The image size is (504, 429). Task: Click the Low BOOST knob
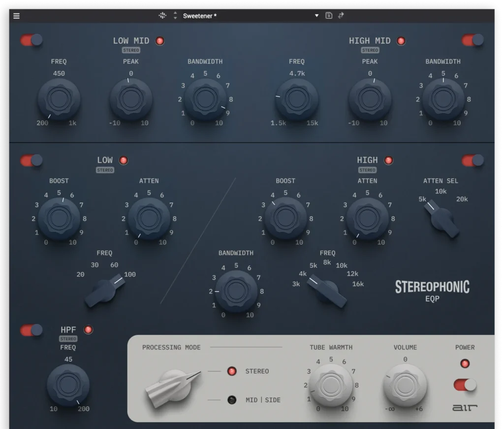(x=59, y=219)
